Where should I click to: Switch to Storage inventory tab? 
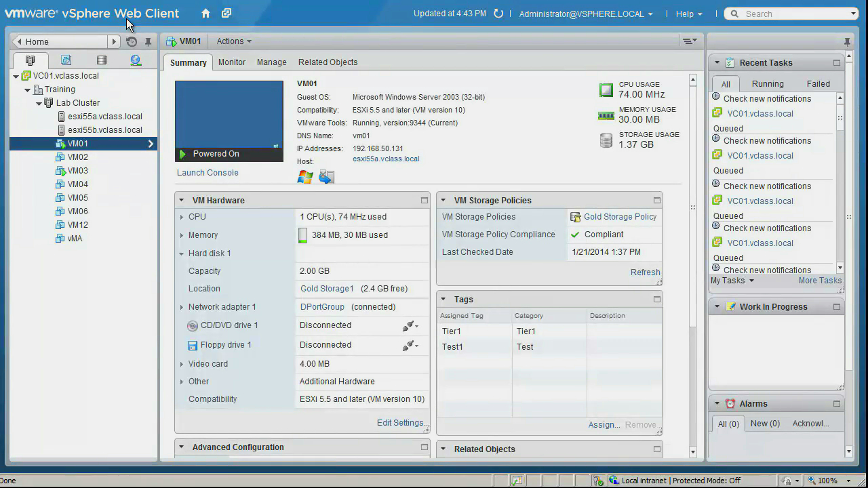[101, 60]
